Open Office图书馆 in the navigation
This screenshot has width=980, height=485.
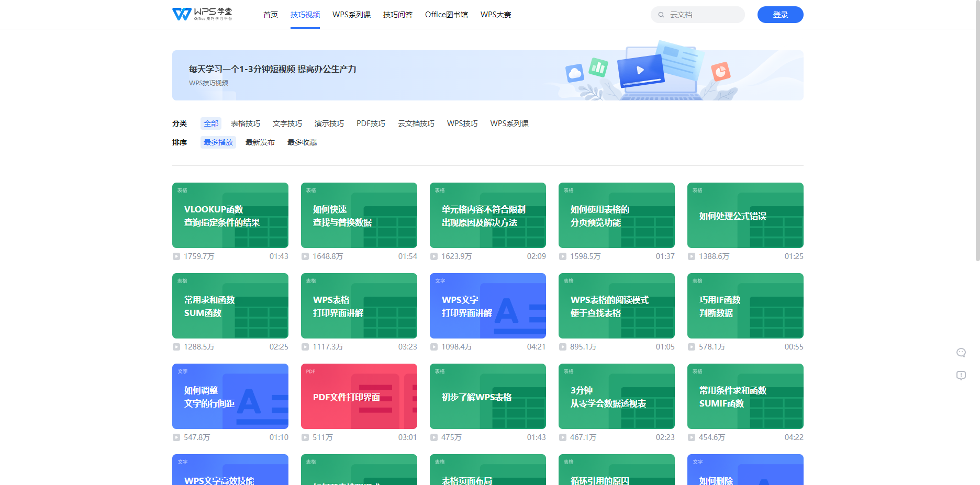447,15
